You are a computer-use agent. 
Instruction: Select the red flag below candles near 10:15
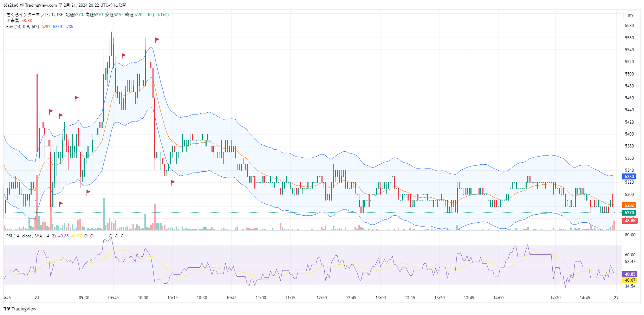(x=173, y=182)
